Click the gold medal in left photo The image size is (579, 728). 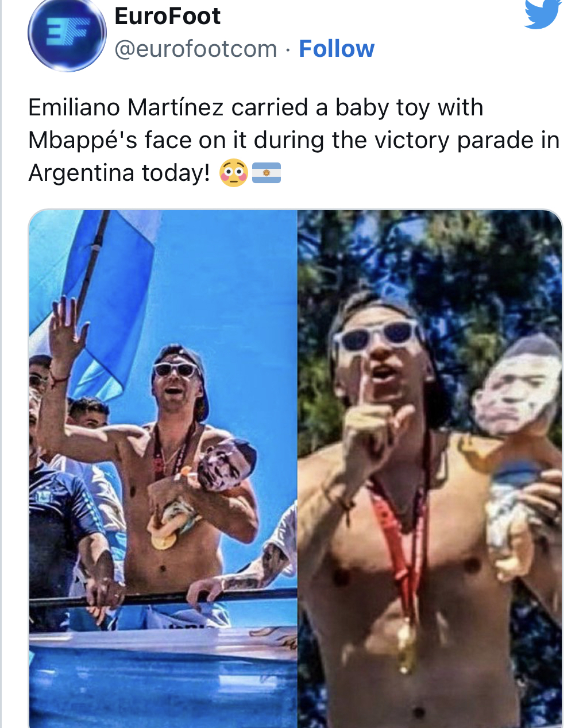tap(163, 540)
